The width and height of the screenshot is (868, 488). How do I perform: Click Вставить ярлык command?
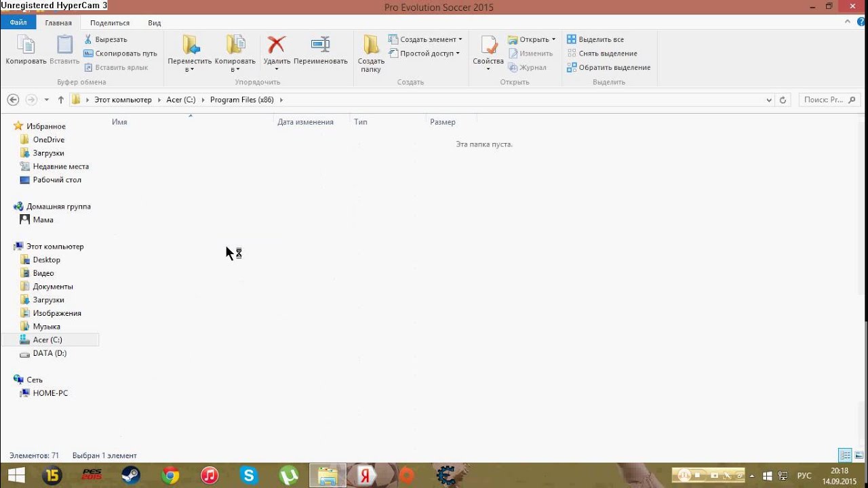pyautogui.click(x=116, y=67)
